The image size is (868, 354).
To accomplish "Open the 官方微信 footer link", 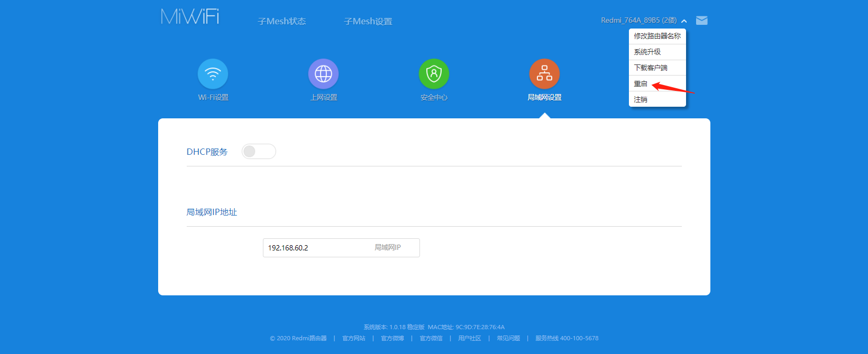I will (431, 338).
